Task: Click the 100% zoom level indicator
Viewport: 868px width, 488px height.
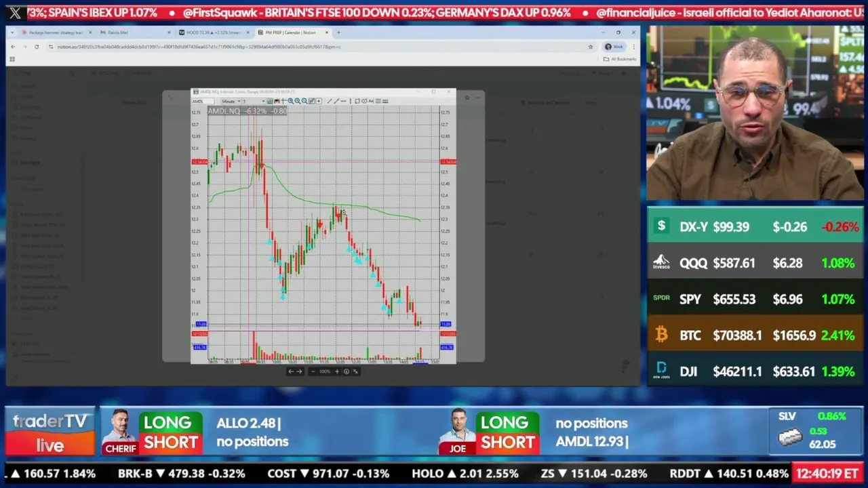Action: click(325, 371)
